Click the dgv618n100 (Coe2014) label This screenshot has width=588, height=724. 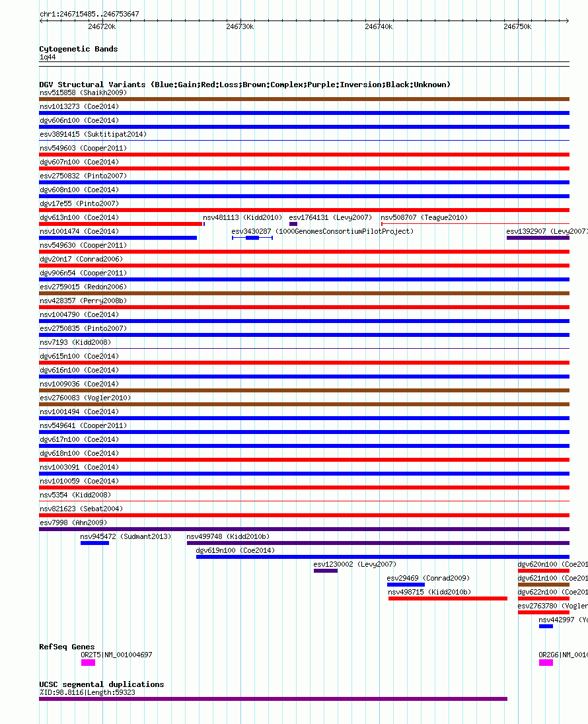(79, 453)
